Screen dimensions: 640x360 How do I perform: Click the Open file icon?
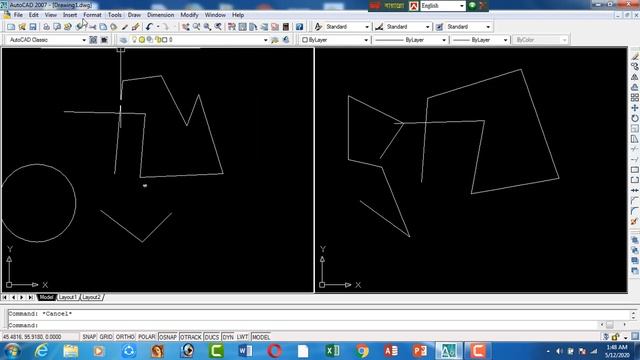[x=22, y=27]
